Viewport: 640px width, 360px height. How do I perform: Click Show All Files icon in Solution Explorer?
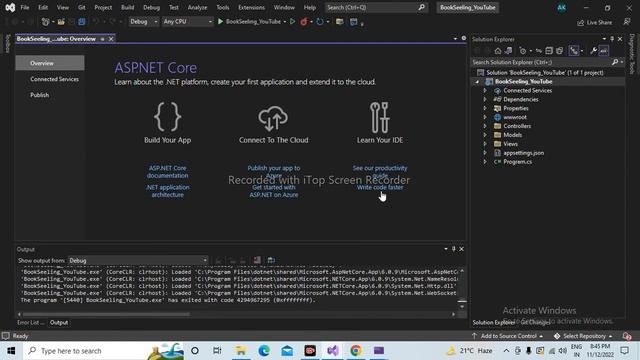coord(560,51)
